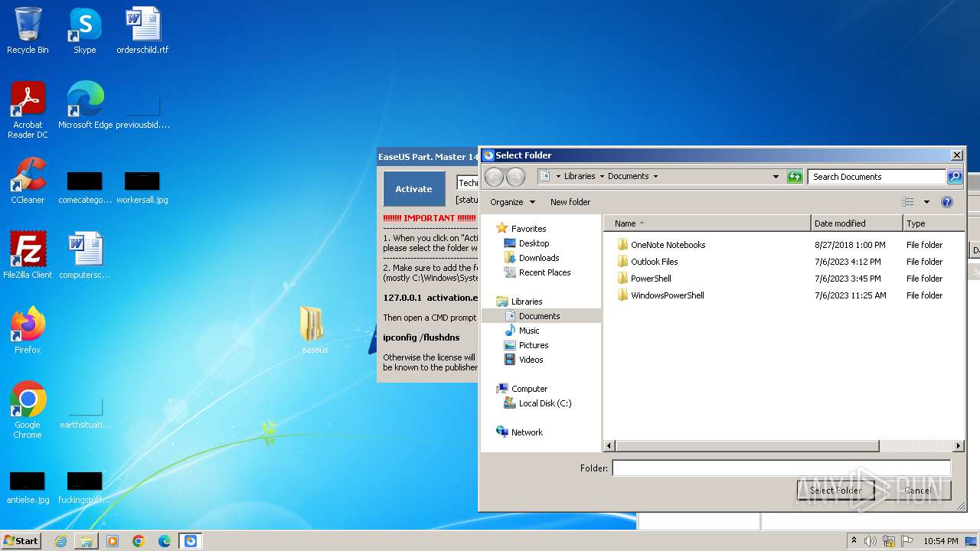Click the Select Folder button
The height and width of the screenshot is (551, 980).
[835, 491]
